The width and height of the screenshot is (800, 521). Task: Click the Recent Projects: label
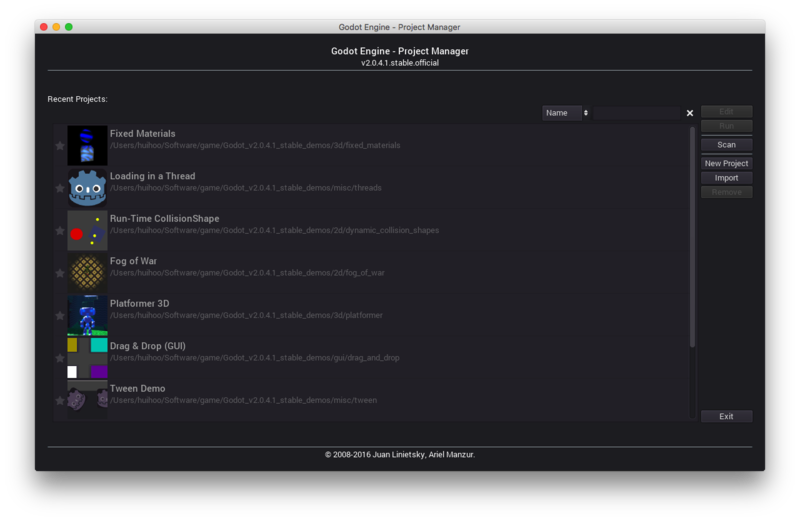[x=78, y=99]
